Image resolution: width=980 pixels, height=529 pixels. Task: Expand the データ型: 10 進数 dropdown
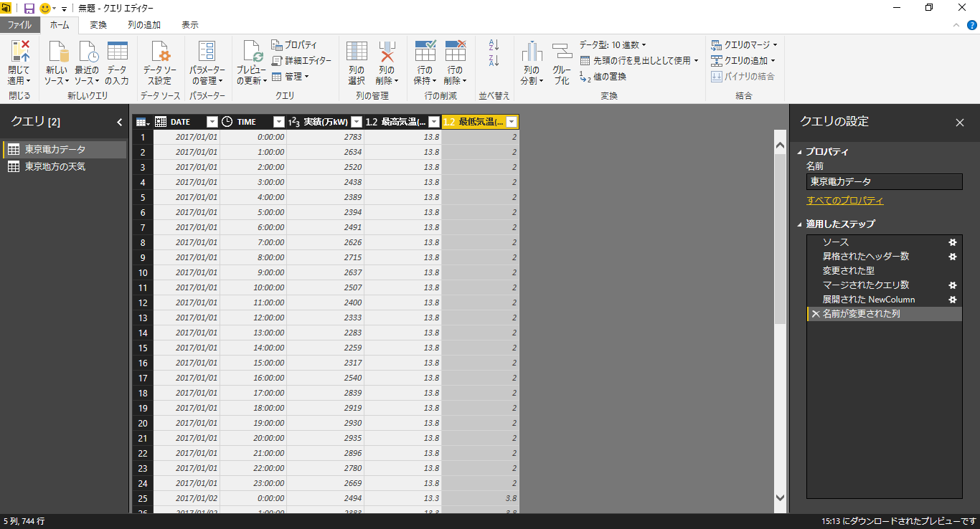click(x=613, y=45)
